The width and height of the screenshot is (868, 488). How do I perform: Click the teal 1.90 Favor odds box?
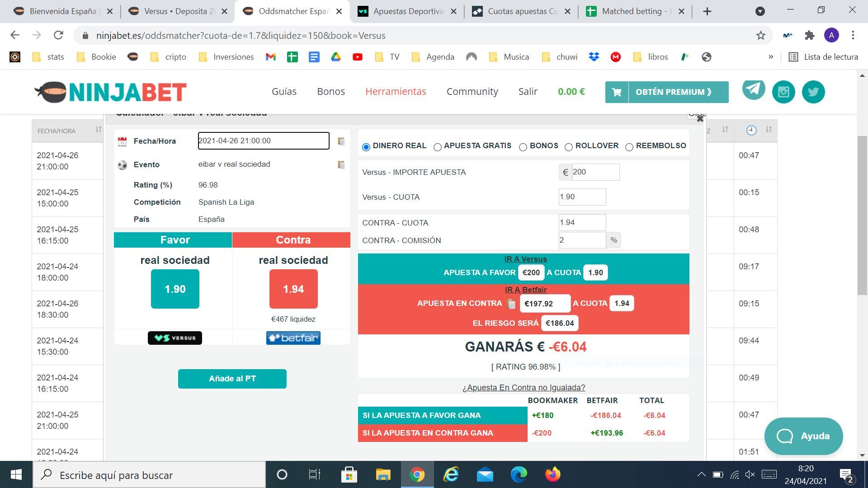tap(175, 289)
